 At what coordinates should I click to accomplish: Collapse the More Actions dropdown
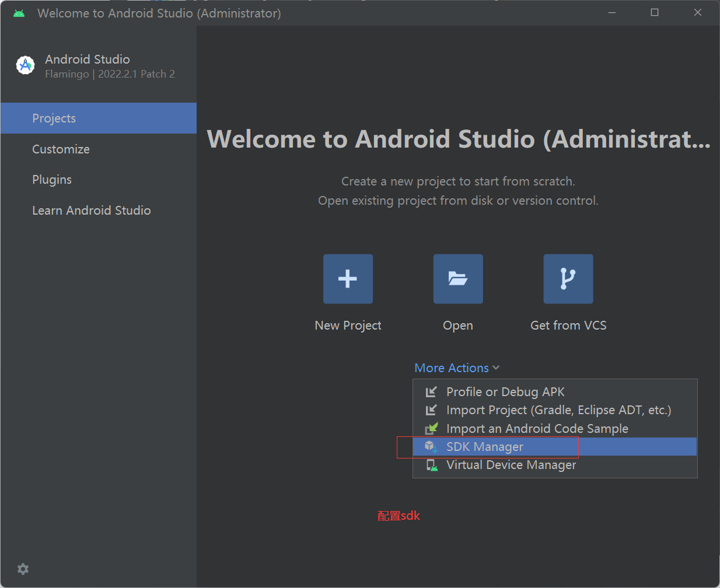tap(457, 368)
